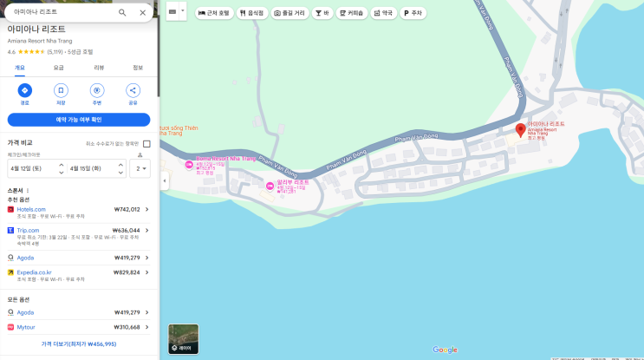Click the Trip.com logo icon

pyautogui.click(x=10, y=231)
